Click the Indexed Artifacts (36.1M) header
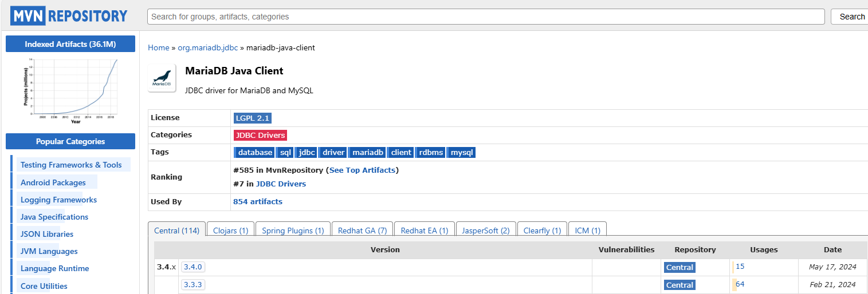This screenshot has width=868, height=294. tap(70, 44)
